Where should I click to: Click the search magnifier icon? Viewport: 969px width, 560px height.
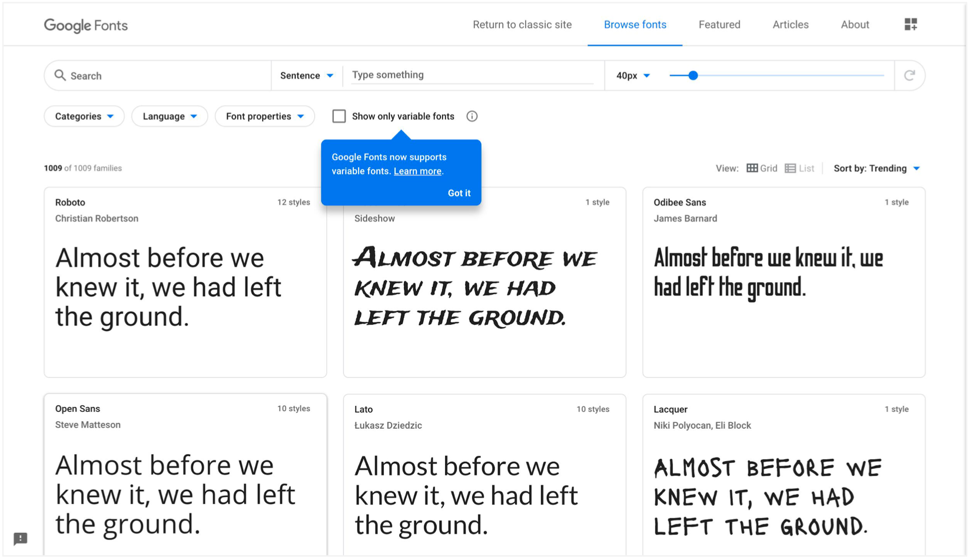pos(60,75)
